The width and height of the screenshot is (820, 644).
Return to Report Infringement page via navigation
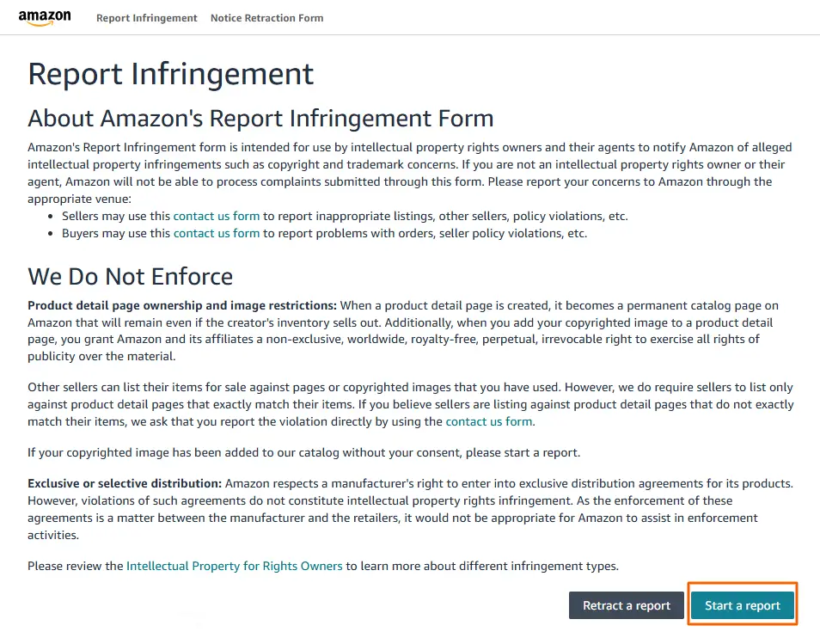(x=146, y=17)
